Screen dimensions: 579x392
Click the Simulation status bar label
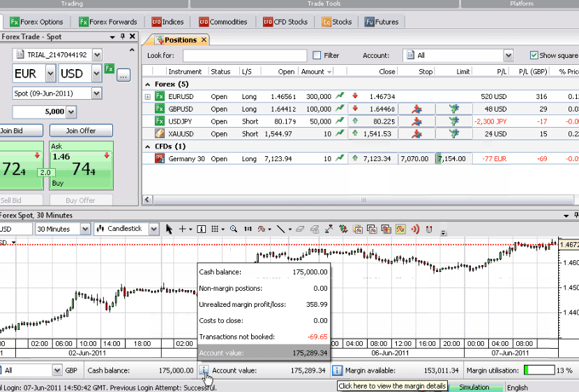[474, 387]
